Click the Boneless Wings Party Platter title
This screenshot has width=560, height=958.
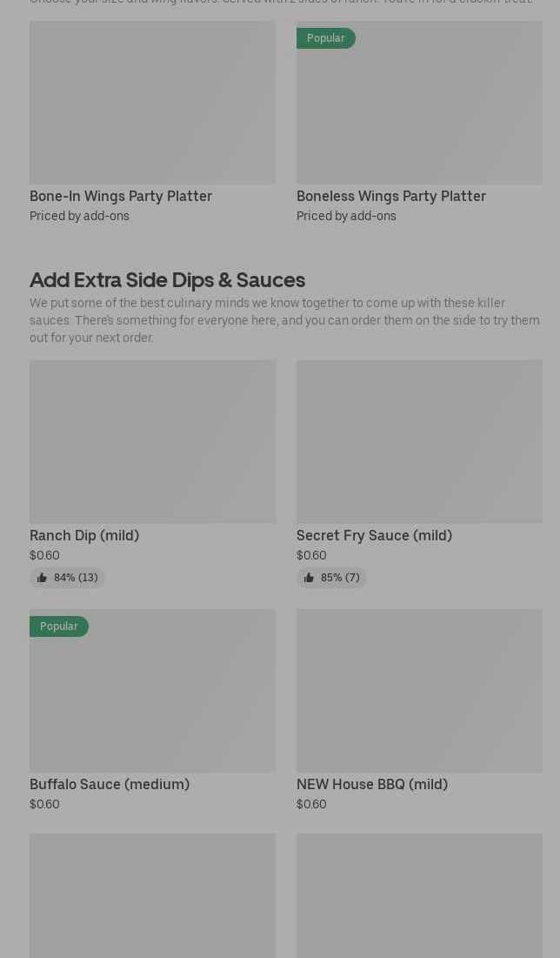coord(391,196)
